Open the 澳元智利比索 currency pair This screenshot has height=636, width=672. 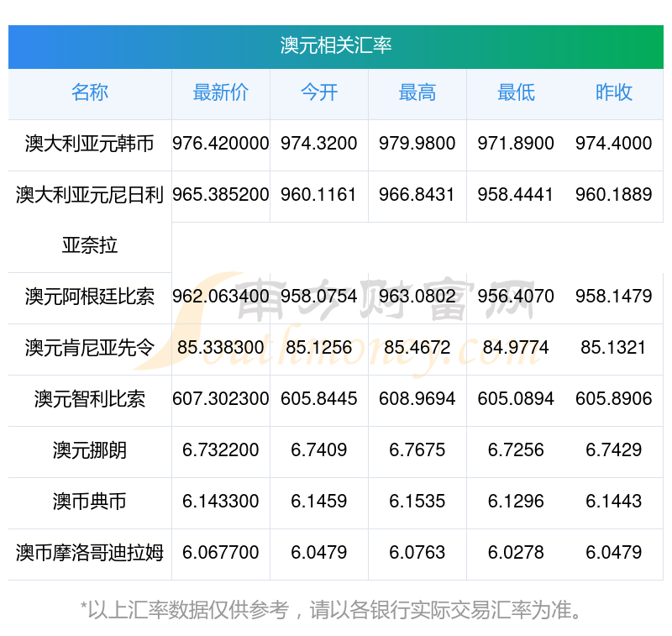(90, 399)
